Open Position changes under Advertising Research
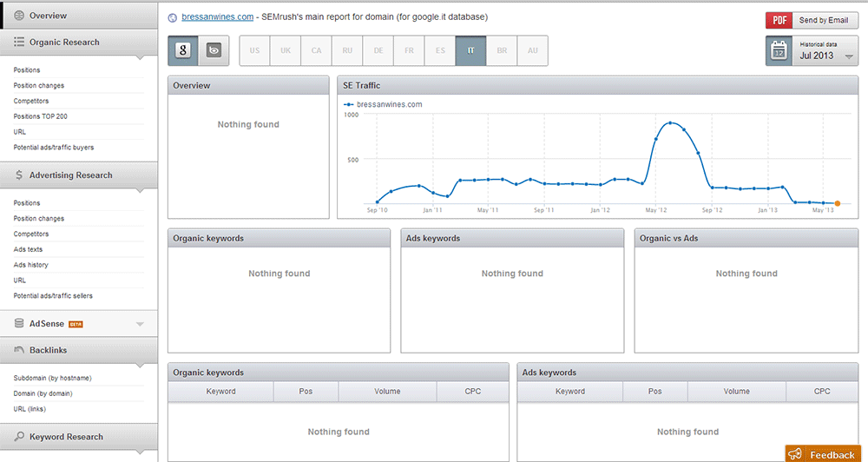This screenshot has width=868, height=462. (39, 218)
